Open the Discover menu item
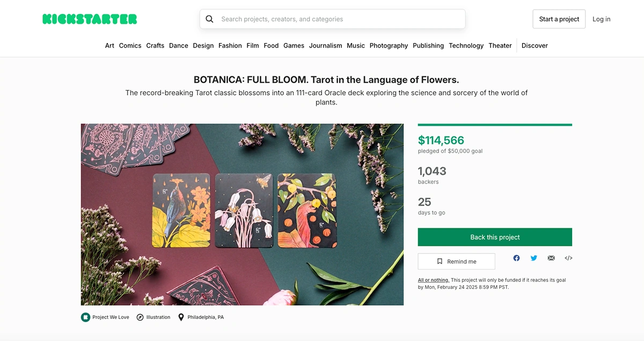 [x=535, y=46]
